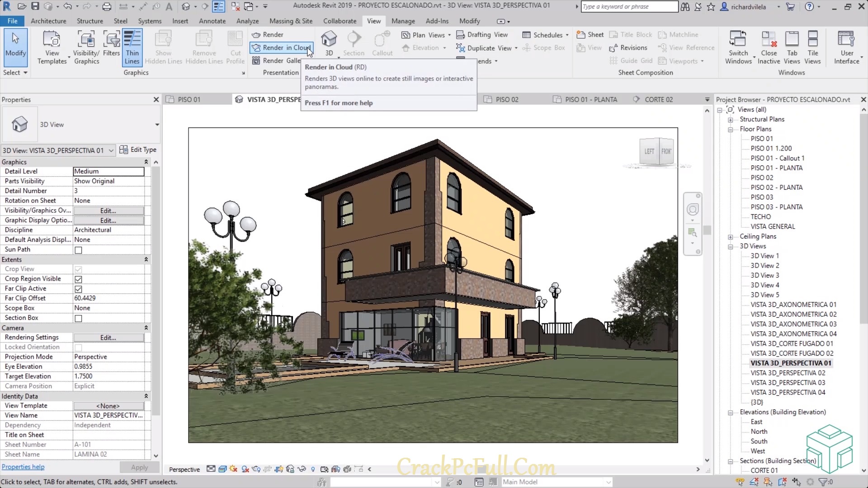Expand VISTA 3D_PERSPECTIVA 01 tree node
This screenshot has width=868, height=488.
click(744, 363)
